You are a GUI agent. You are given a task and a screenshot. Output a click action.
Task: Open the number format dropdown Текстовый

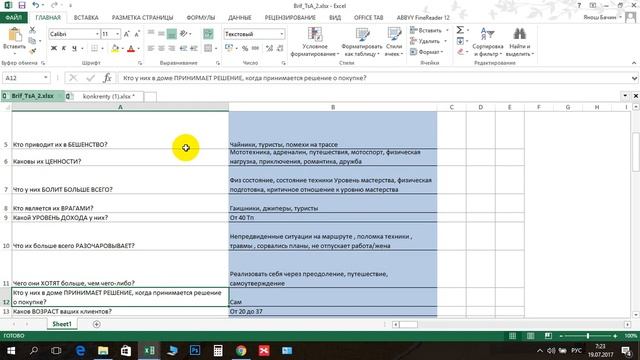[x=282, y=34]
